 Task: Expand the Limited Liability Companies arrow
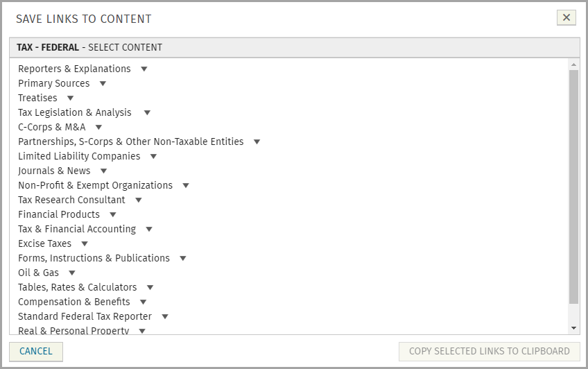153,157
